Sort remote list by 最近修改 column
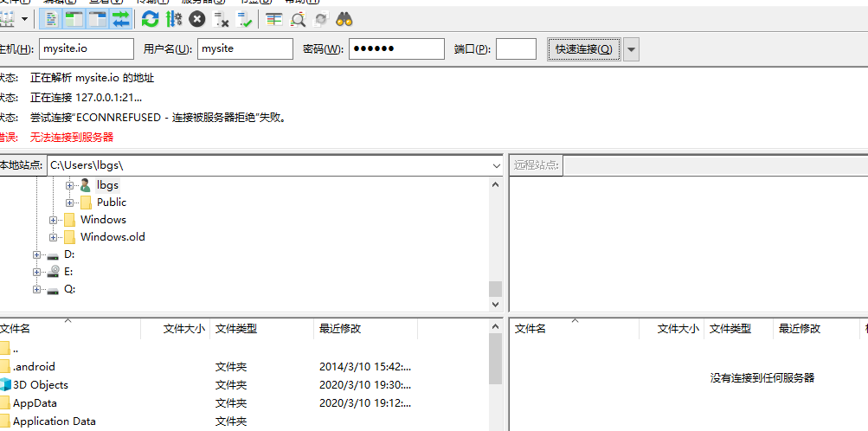Viewport: 868px width, 431px height. pos(815,329)
